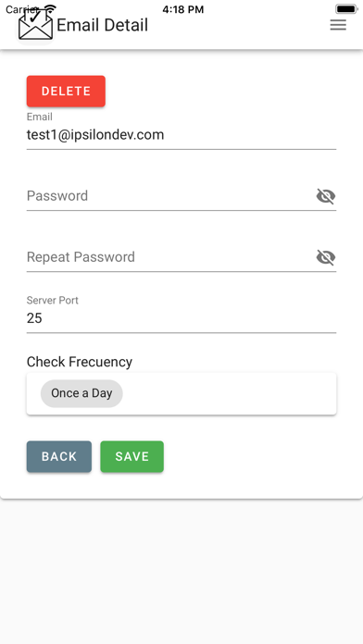Click the small Email label text

pyautogui.click(x=40, y=118)
